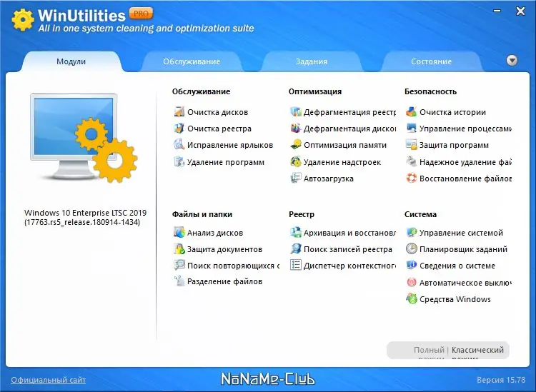Viewport: 536px width, 392px height.
Task: Click the Архивация и восстановление icon
Action: point(295,232)
